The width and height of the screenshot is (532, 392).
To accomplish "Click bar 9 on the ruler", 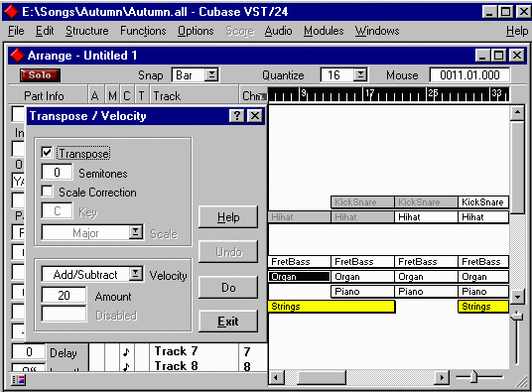I will coord(304,92).
